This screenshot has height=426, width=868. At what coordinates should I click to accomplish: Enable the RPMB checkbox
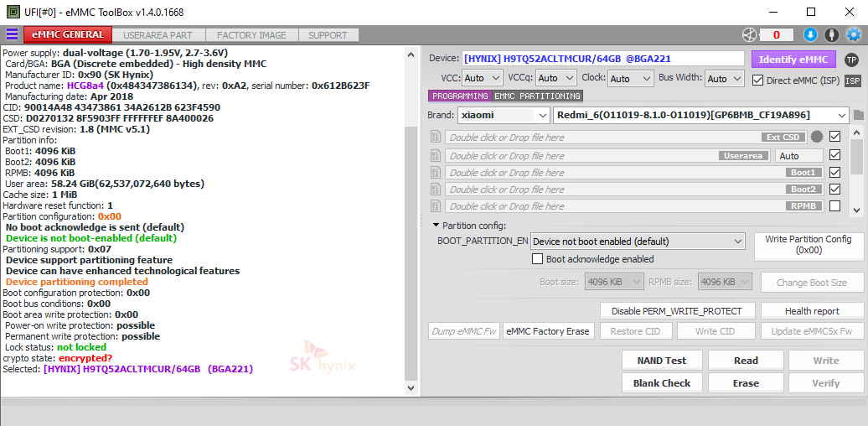tap(834, 205)
